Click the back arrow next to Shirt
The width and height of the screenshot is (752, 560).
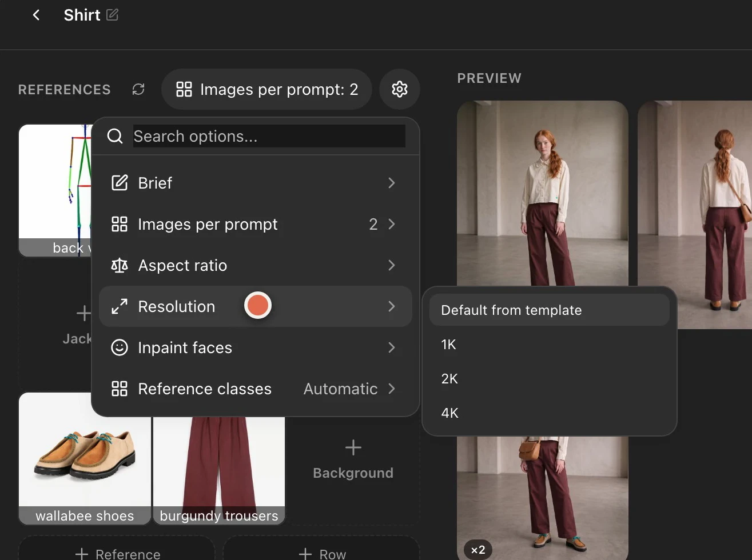pyautogui.click(x=36, y=15)
